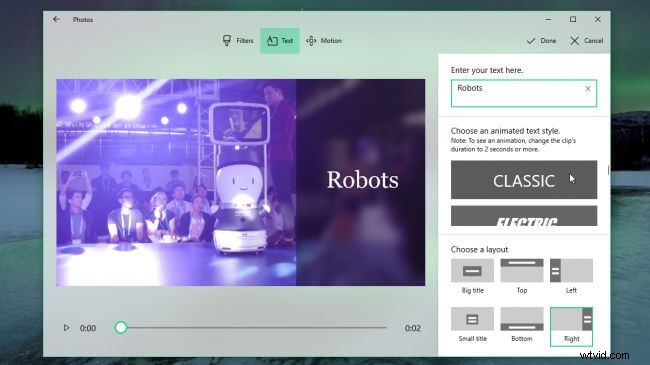Clear the Robots text with the X icon

(588, 88)
